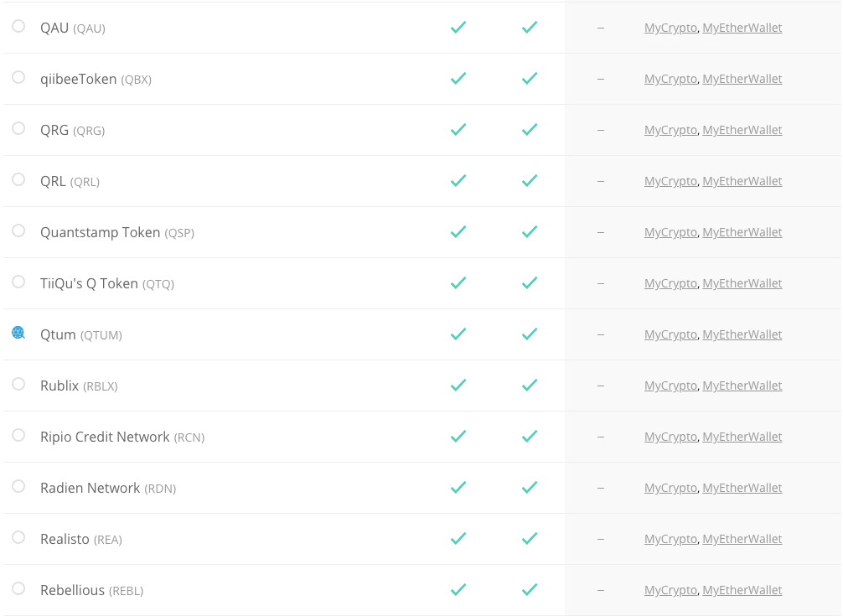
Task: Open MyEtherWallet link for qiibeeToken
Action: pos(742,79)
